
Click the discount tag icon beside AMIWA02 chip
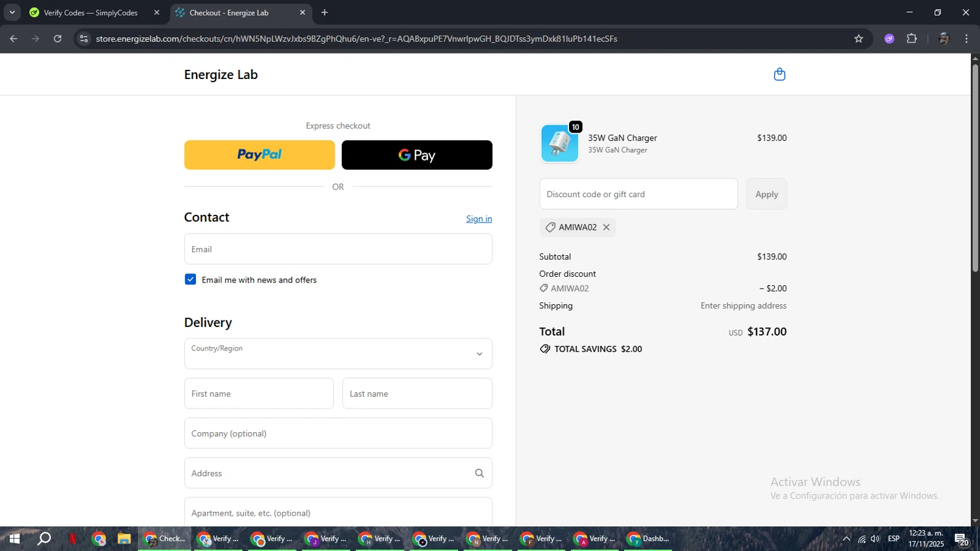[x=550, y=227]
